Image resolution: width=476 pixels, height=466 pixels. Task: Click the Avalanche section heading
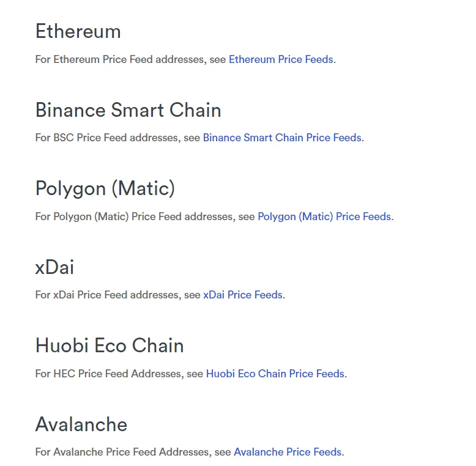(81, 424)
